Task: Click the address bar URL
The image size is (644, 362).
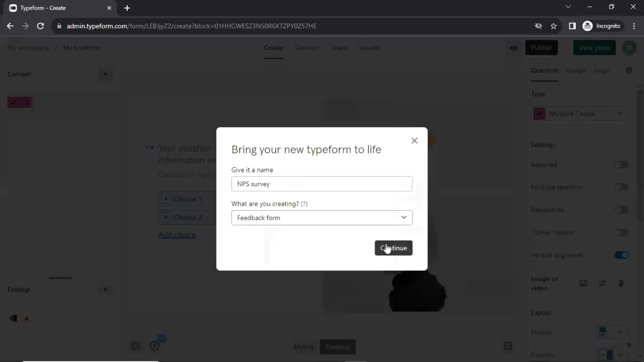Action: click(192, 26)
